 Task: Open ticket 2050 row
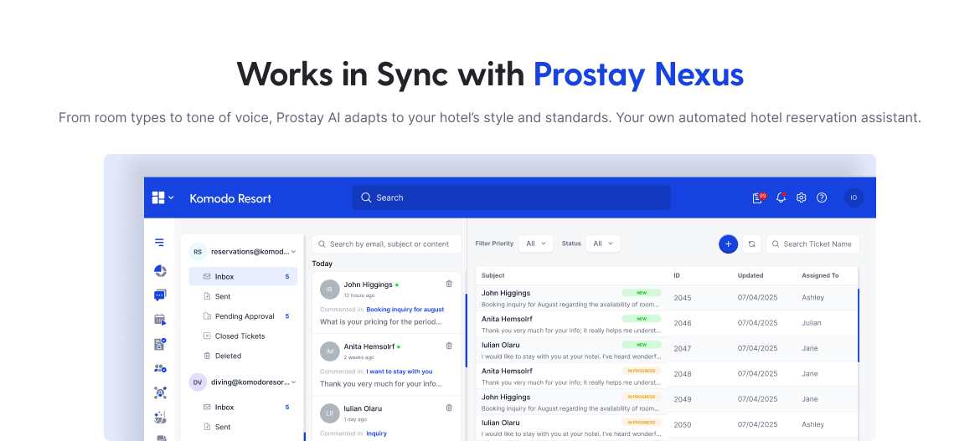(x=667, y=425)
